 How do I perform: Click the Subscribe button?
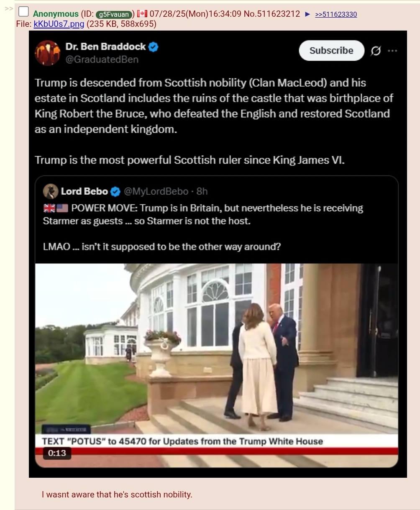click(331, 51)
